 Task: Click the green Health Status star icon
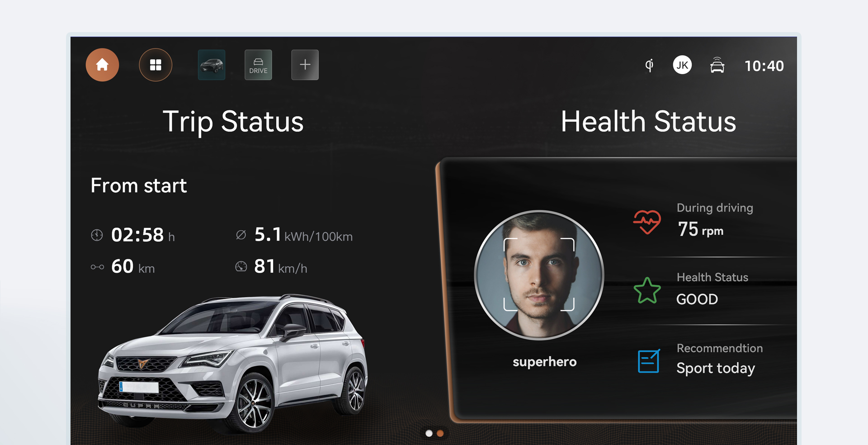pyautogui.click(x=647, y=290)
